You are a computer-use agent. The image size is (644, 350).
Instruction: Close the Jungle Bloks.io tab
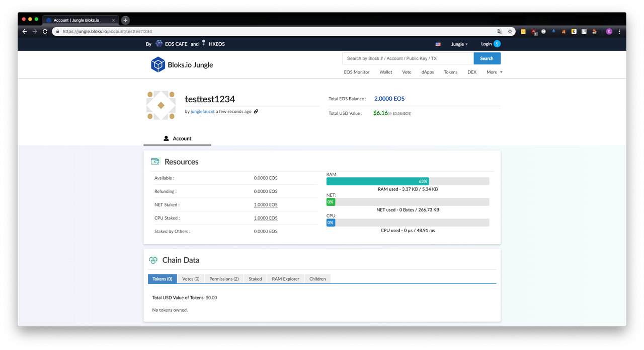click(x=114, y=20)
